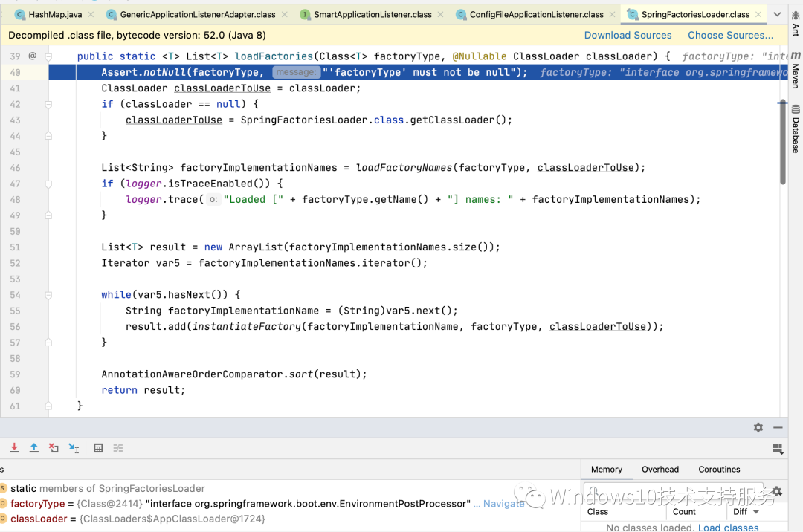Open the Ant tool window
This screenshot has width=803, height=532.
(796, 23)
